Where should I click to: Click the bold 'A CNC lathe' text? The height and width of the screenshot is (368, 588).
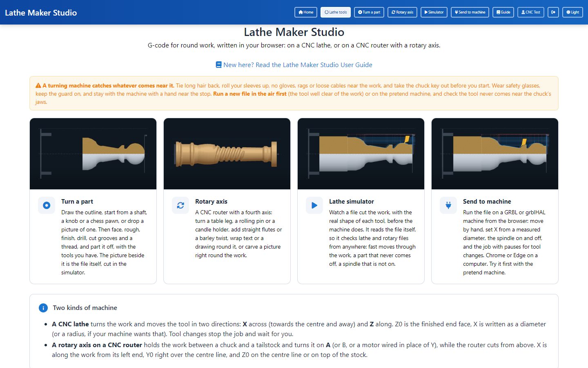(x=70, y=324)
